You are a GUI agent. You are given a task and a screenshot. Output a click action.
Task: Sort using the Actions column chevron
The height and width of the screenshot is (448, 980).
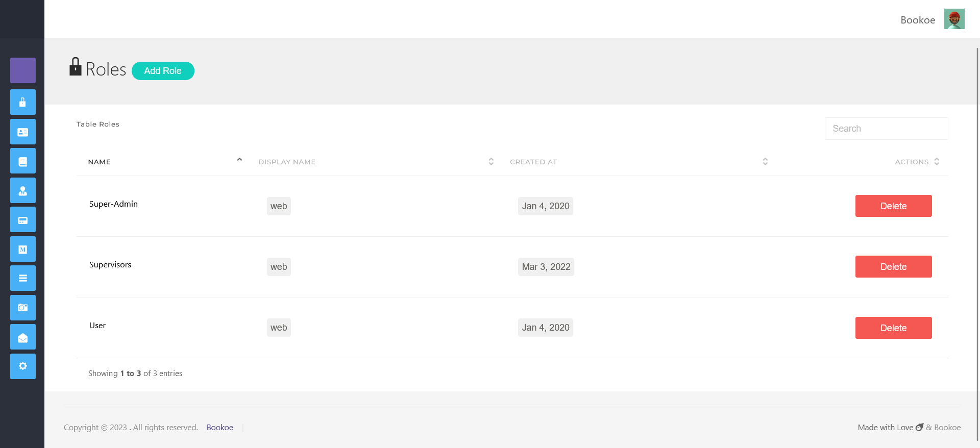937,161
